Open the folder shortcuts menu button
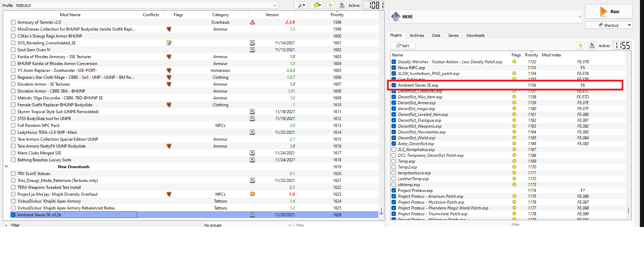The image size is (644, 260). pyautogui.click(x=316, y=5)
